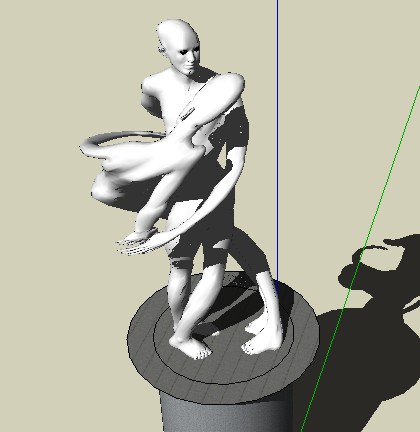Select the knee of the front leg
Image resolution: width=420 pixels, height=432 pixels.
(x=182, y=267)
